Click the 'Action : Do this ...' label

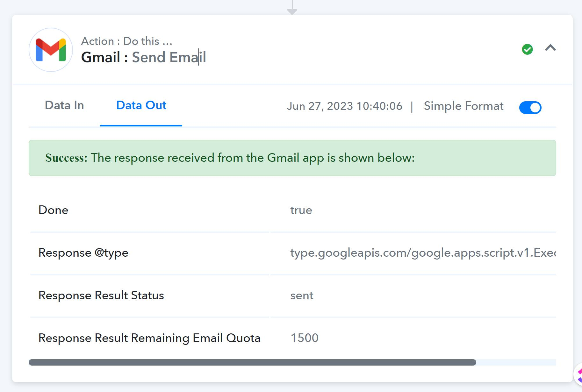[127, 41]
